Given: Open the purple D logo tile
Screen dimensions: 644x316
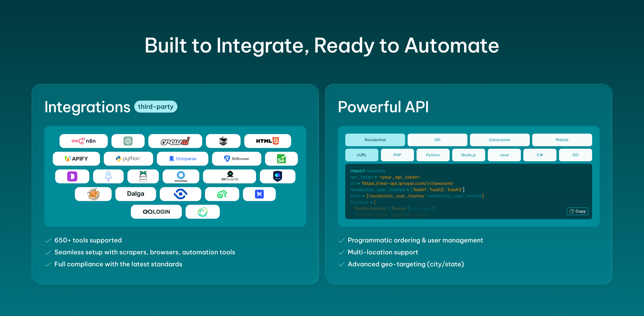Looking at the screenshot, I should coord(72,176).
